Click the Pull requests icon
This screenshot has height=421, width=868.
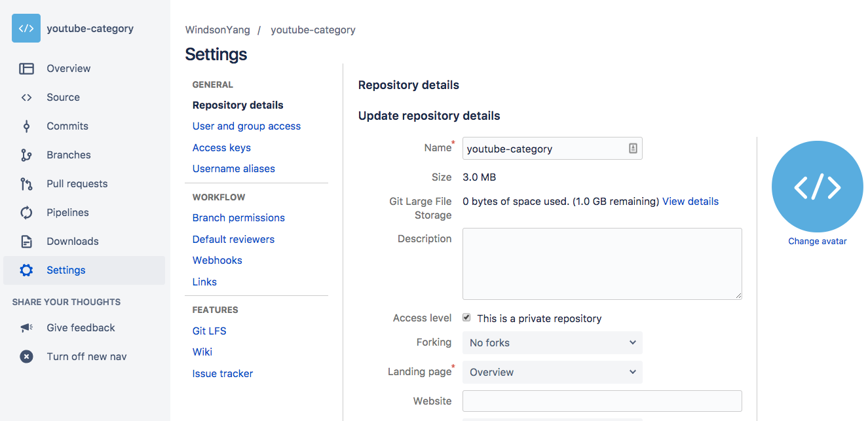(x=26, y=184)
